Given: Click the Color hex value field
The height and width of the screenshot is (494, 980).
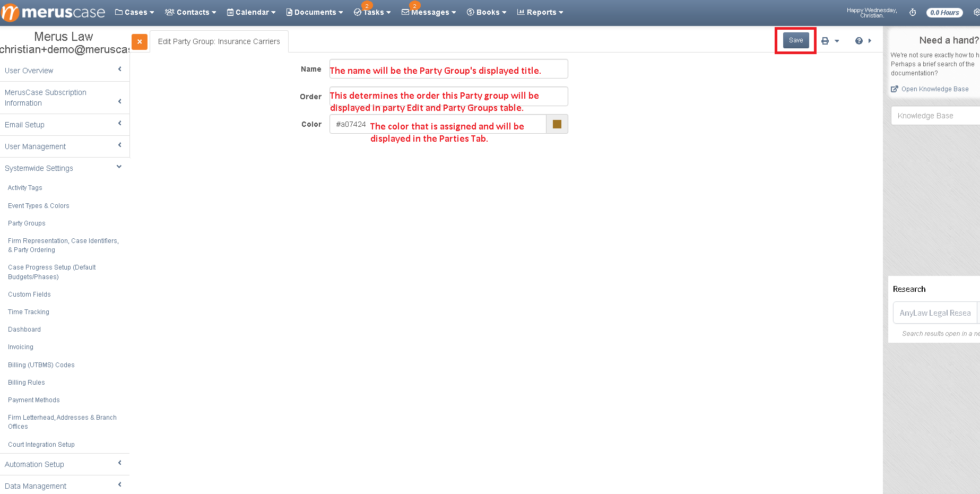Looking at the screenshot, I should coord(438,124).
